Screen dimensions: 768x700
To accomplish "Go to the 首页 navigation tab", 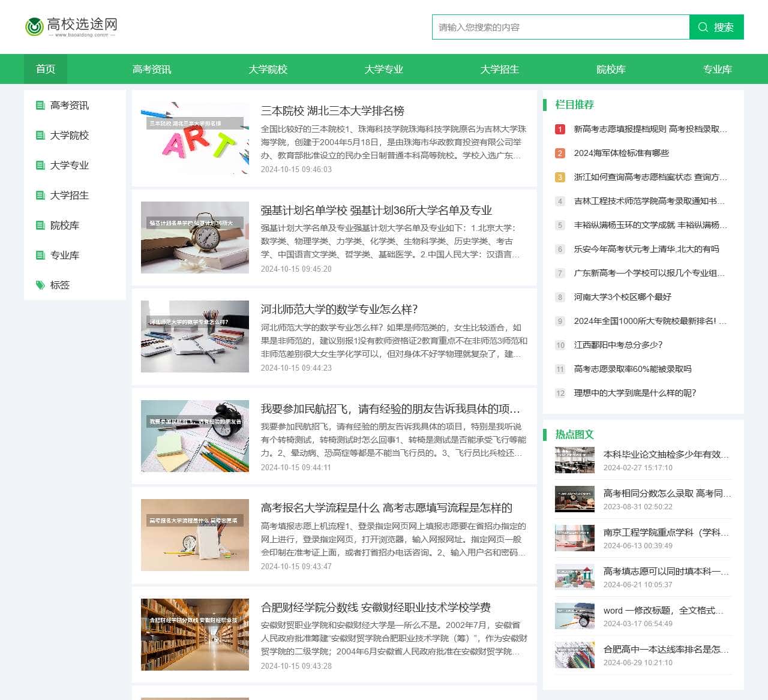I will coord(46,69).
